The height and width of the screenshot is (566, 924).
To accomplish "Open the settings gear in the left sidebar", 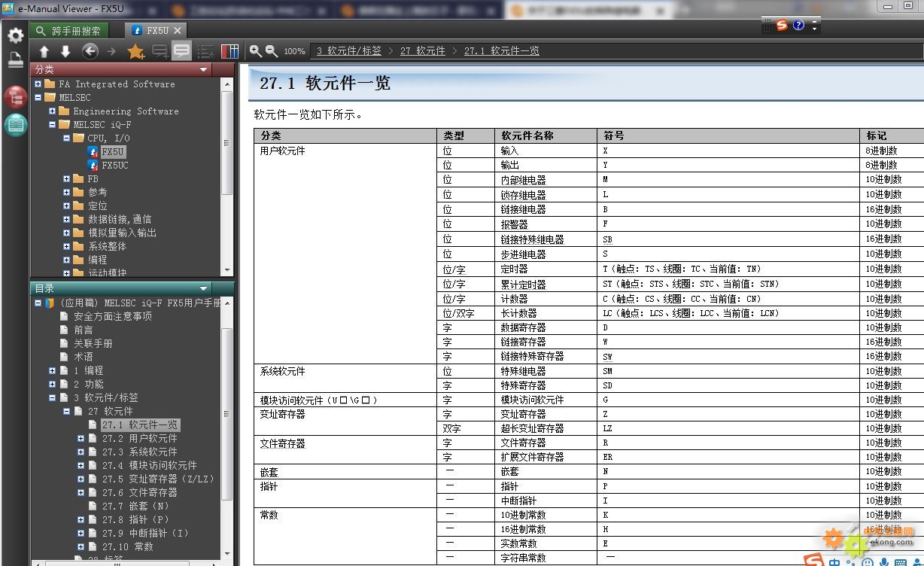I will click(15, 35).
